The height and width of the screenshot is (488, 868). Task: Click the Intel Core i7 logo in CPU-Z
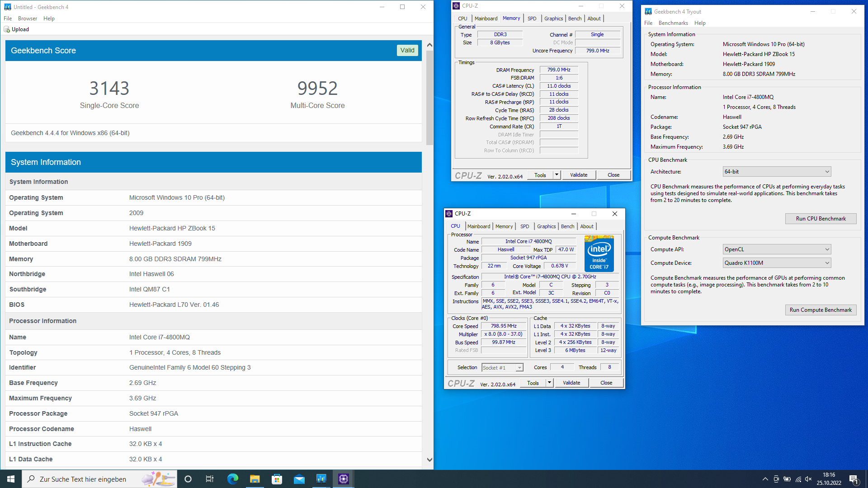coord(599,253)
